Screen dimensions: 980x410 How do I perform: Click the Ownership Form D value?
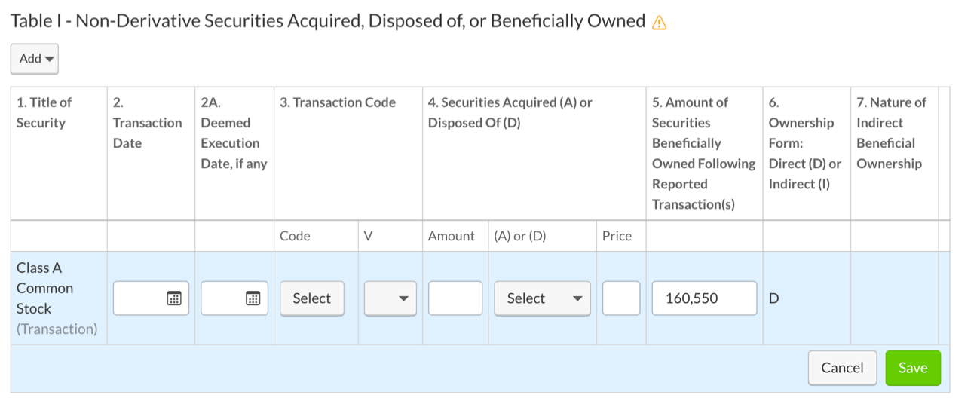pos(773,298)
